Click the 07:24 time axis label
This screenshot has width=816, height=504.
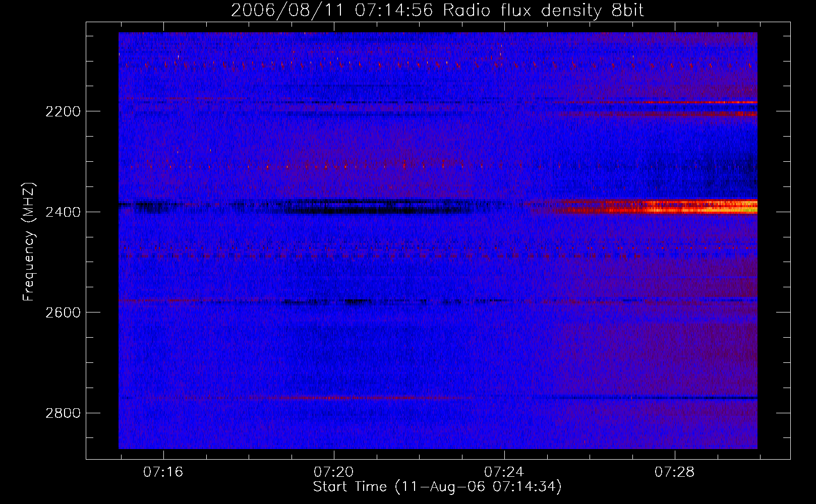(x=504, y=472)
